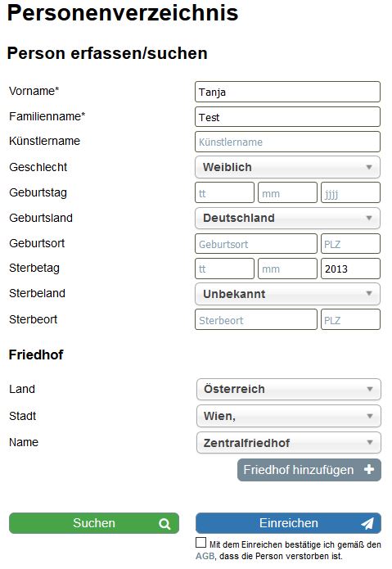Click the Geburtstag year field jjjj
This screenshot has height=569, width=392.
pyautogui.click(x=350, y=192)
